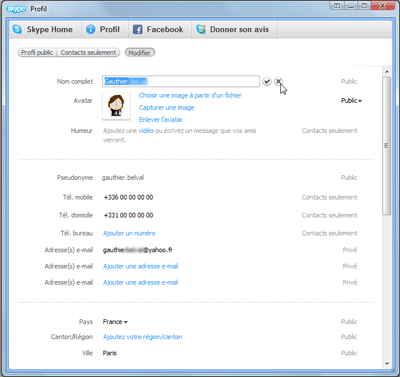Click the vidéo link in Humeur

(146, 131)
